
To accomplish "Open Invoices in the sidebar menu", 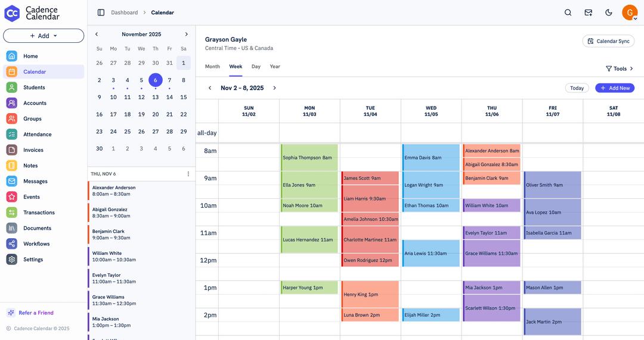I will click(x=44, y=149).
